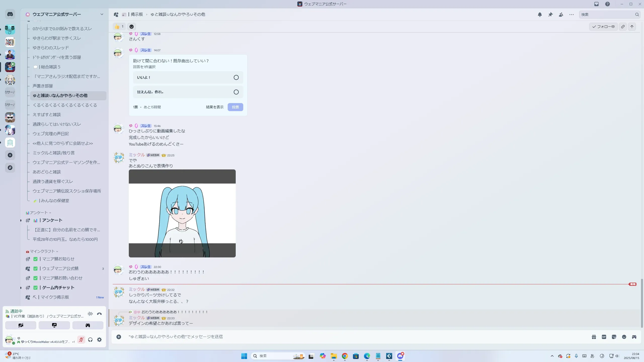This screenshot has width=644, height=362.
Task: Click the screen share button
Action: [54, 325]
